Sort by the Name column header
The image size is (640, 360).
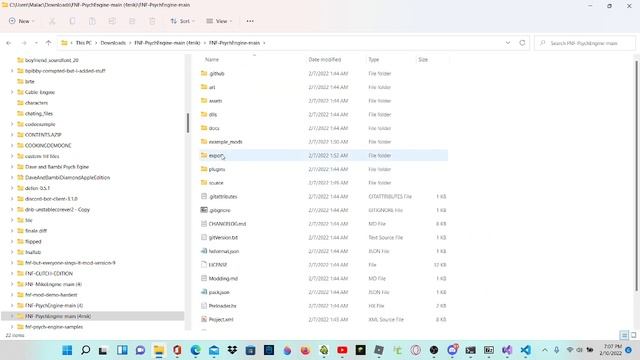(x=212, y=60)
